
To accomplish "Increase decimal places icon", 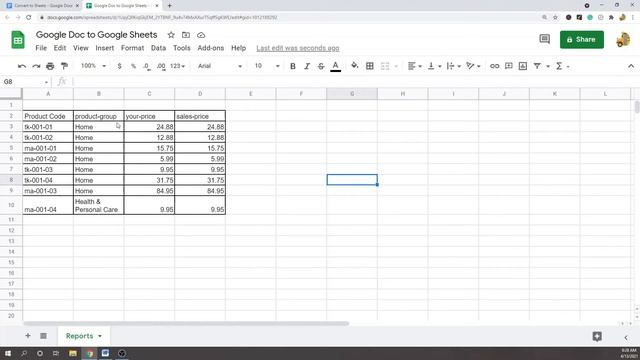I will [x=161, y=66].
